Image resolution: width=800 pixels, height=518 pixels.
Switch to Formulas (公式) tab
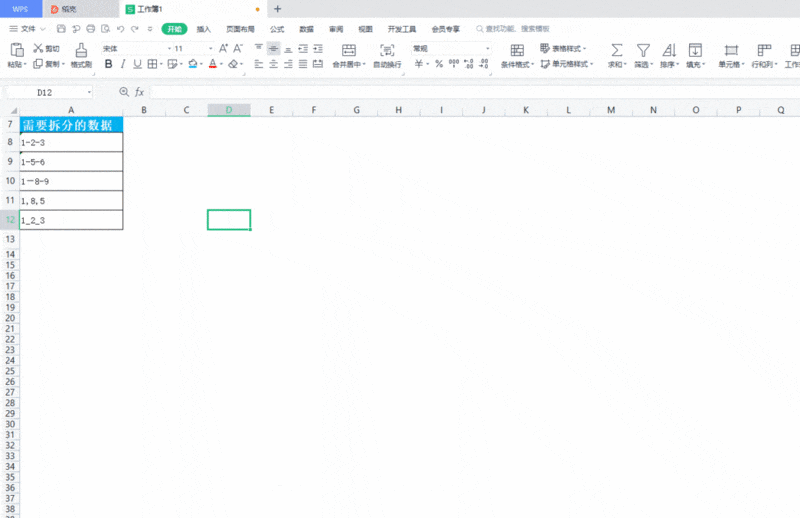click(277, 29)
